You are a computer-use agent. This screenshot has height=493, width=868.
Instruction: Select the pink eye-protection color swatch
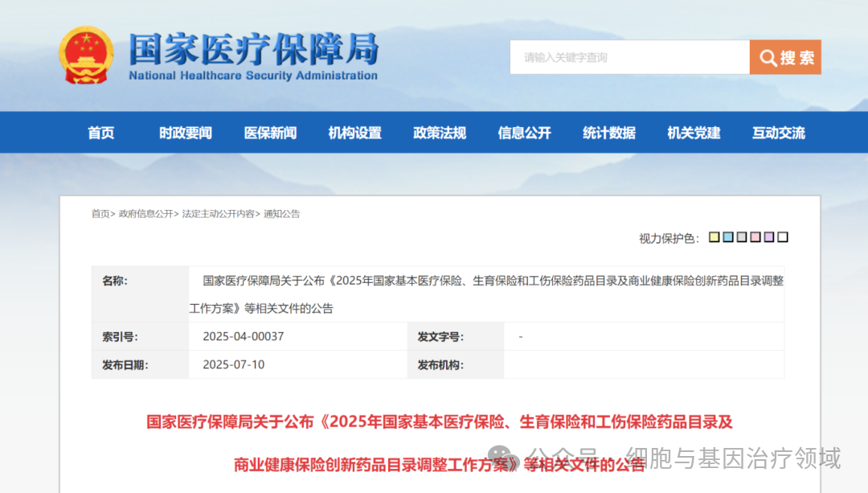click(x=755, y=237)
